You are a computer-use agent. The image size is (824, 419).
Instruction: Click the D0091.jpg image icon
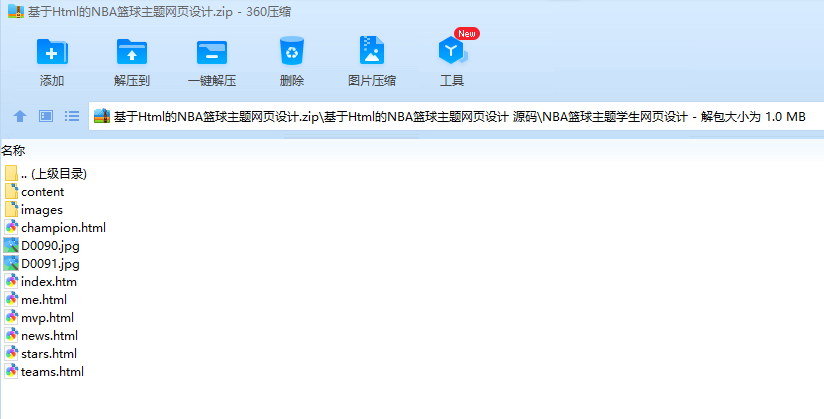tap(11, 263)
